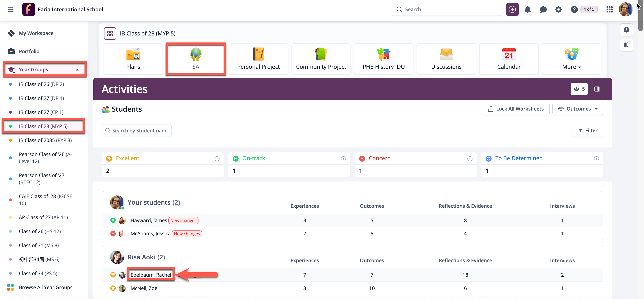Open the book guide icon on right rail
Screen dimensions: 644x299
(626, 45)
